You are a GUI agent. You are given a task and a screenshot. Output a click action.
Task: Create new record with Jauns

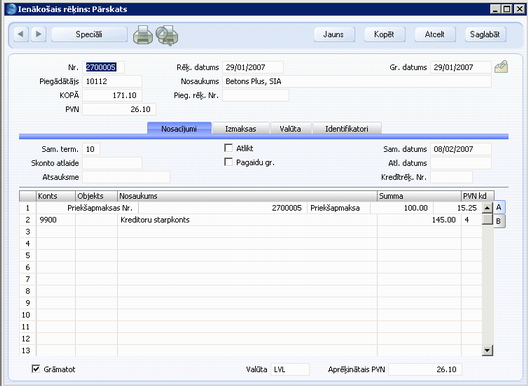(x=334, y=34)
